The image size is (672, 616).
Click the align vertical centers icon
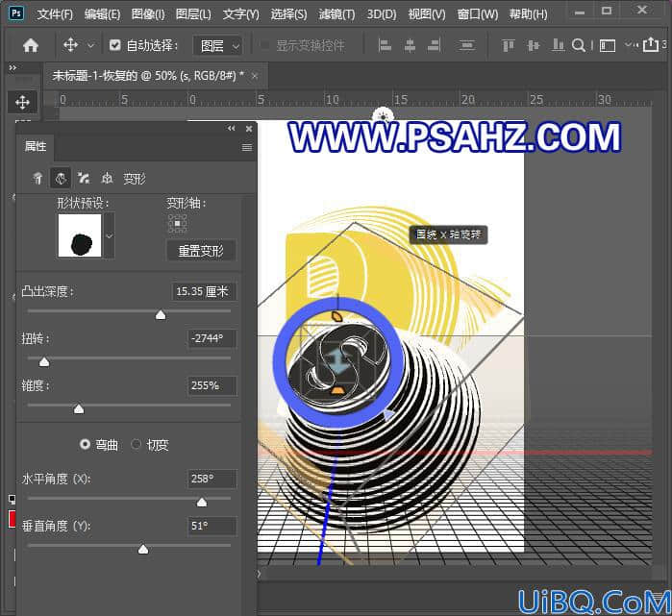click(x=534, y=45)
